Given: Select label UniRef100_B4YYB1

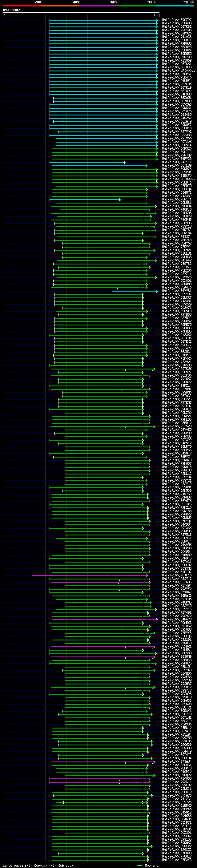Looking at the screenshot, I should [177, 291].
